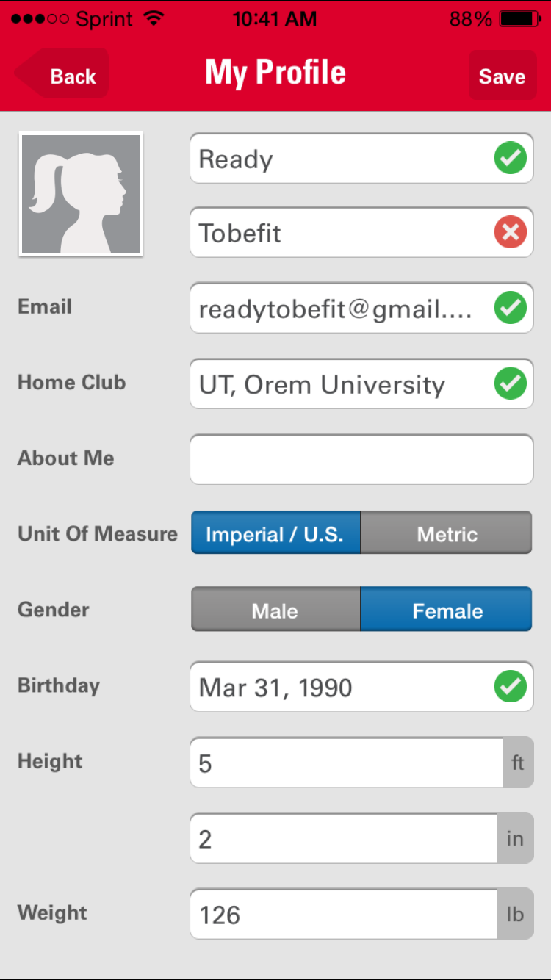This screenshot has height=980, width=551.
Task: Tap the empty About Me field
Action: pos(361,459)
